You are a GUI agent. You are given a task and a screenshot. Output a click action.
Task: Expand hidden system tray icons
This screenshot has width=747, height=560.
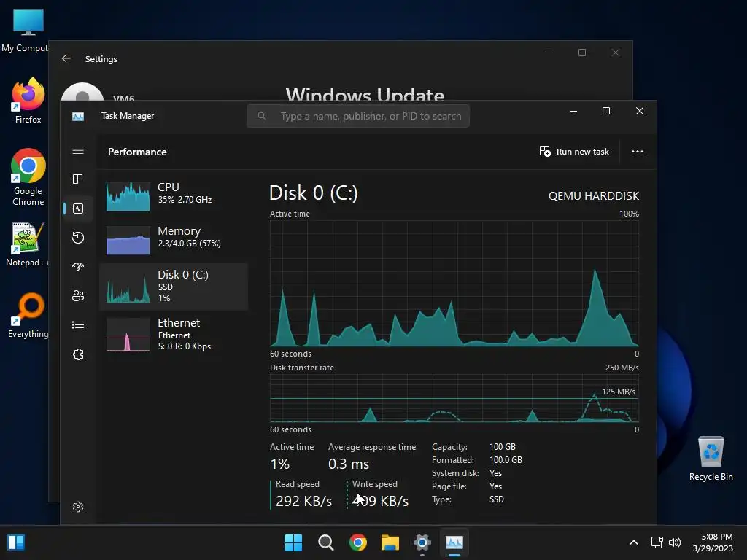point(634,542)
